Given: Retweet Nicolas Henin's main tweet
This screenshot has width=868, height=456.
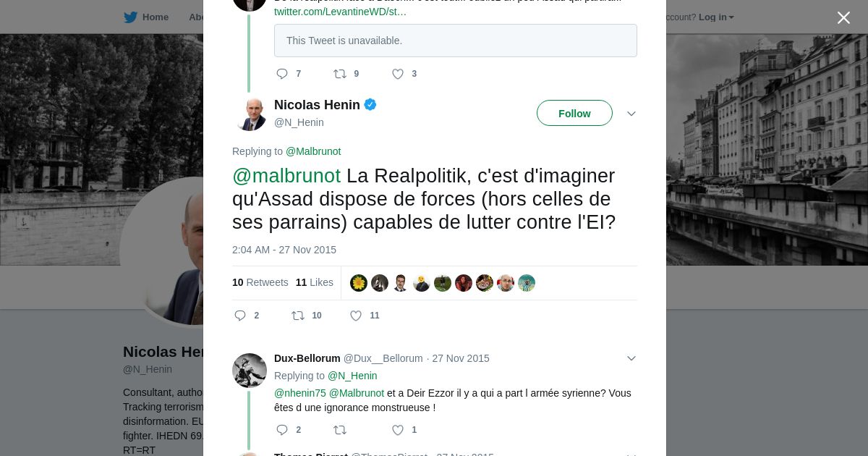Looking at the screenshot, I should pos(298,316).
